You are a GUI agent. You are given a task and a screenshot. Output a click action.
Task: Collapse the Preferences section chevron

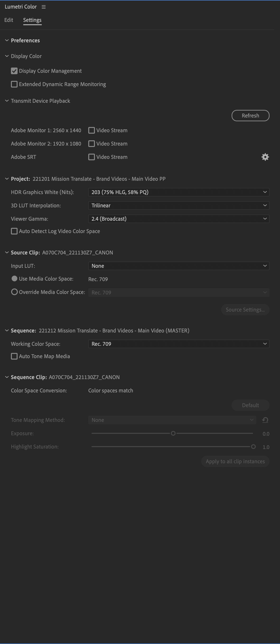coord(7,40)
